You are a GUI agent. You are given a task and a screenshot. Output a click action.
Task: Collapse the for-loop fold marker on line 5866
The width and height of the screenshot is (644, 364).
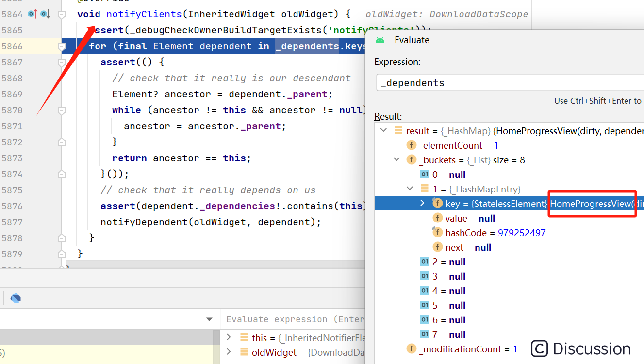[62, 47]
